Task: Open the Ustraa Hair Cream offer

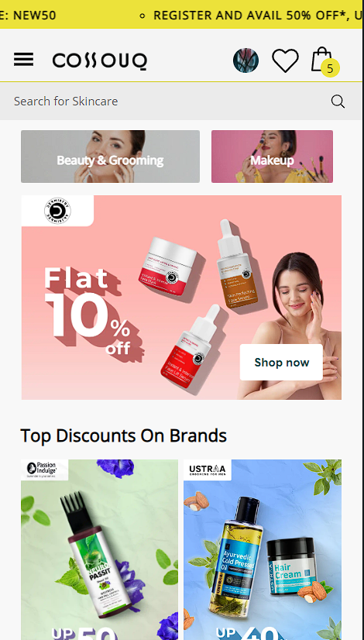Action: click(263, 550)
